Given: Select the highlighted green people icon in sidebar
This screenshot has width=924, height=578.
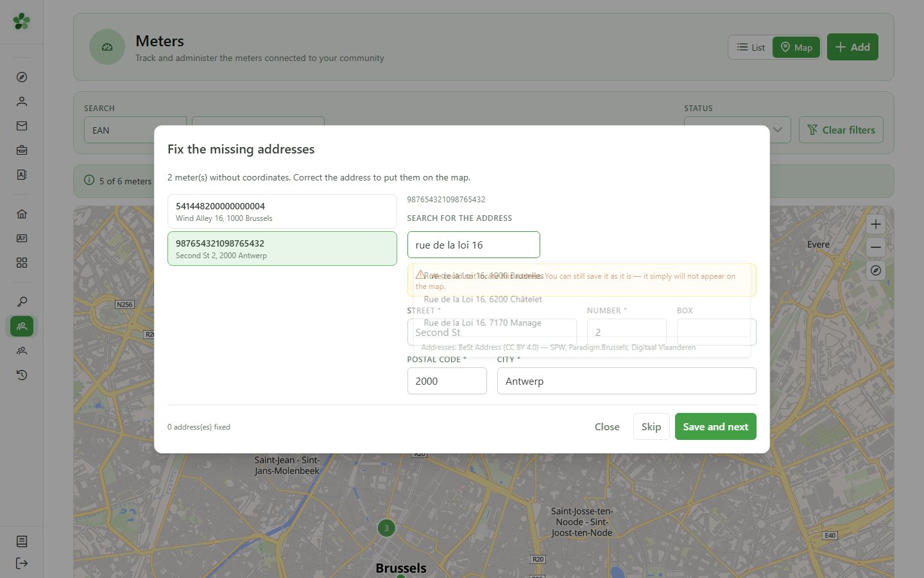Looking at the screenshot, I should (x=22, y=326).
